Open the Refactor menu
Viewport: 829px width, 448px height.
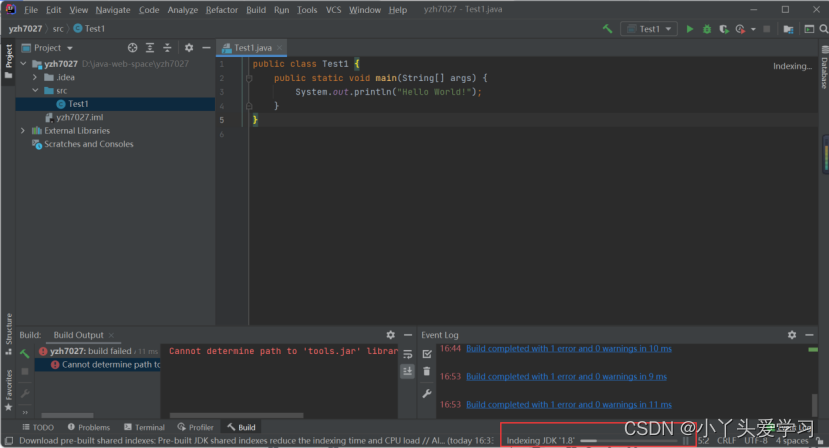tap(221, 10)
